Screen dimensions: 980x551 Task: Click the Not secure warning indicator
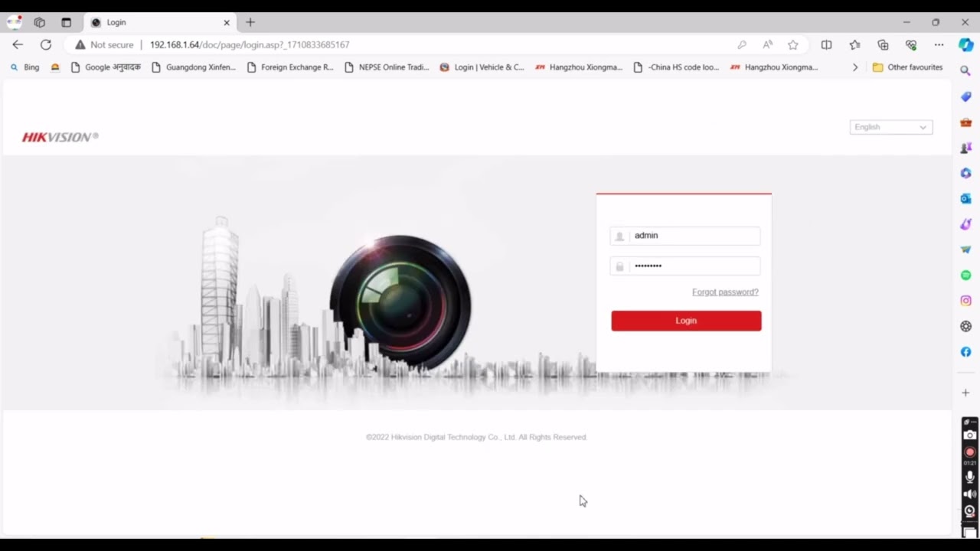coord(104,44)
